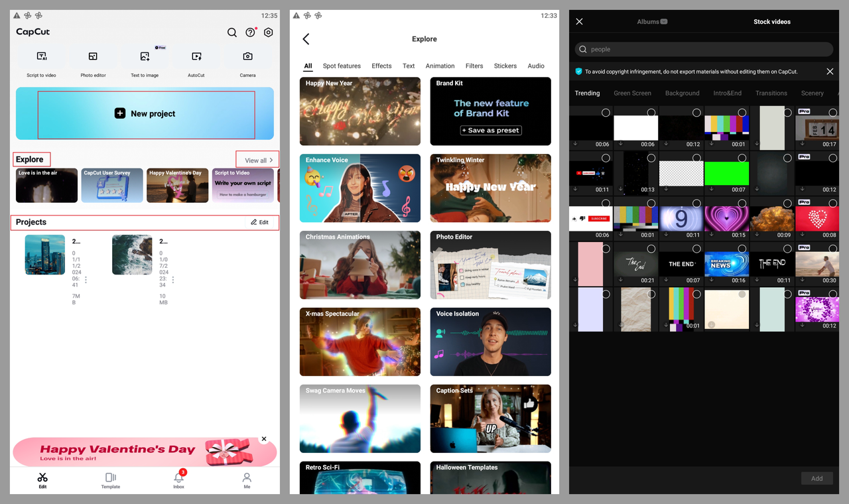
Task: Switch to the Effects tab in Explore
Action: (x=381, y=66)
